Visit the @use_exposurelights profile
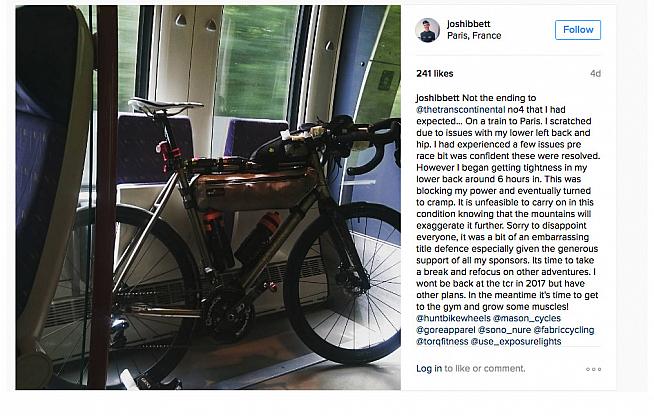Viewport: 654px width, 416px height. 518,341
